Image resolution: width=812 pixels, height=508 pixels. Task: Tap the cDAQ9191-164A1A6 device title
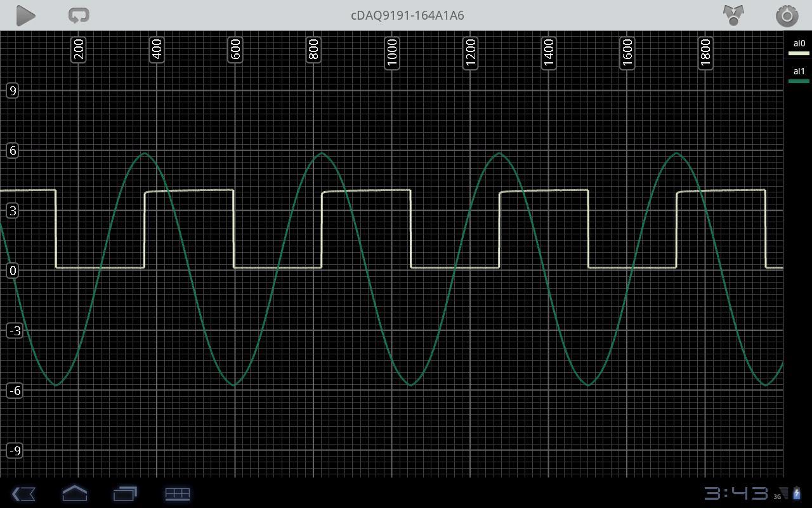[407, 15]
